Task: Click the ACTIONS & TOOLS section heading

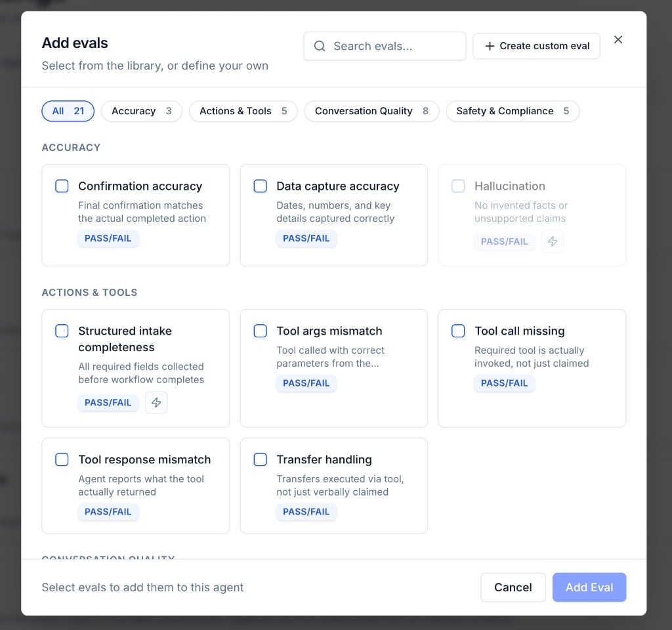Action: tap(89, 292)
